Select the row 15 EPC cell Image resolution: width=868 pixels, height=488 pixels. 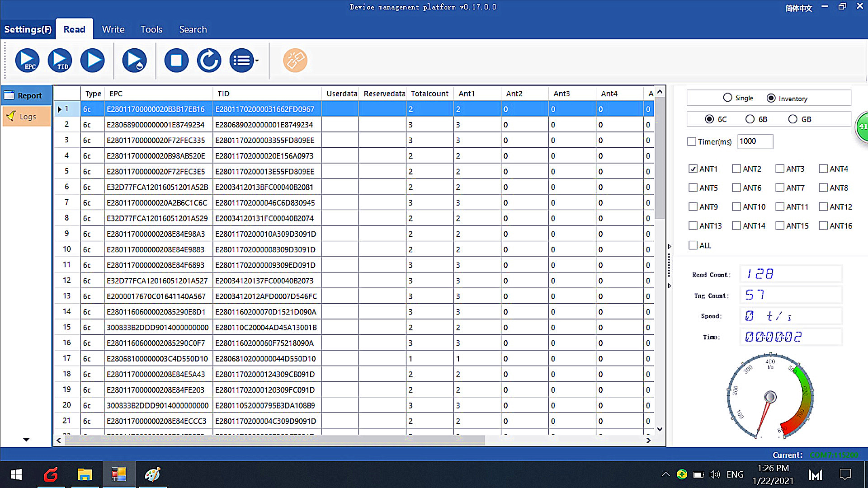(x=158, y=328)
